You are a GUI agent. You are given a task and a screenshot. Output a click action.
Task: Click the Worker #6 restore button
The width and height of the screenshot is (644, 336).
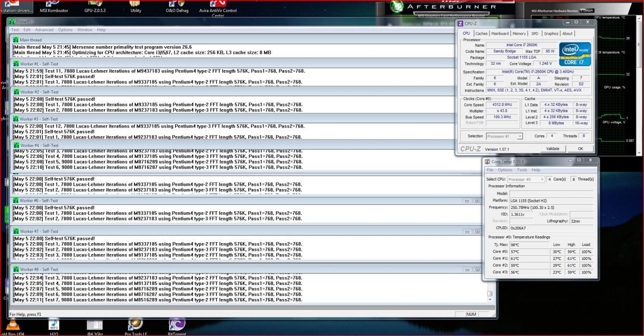click(x=477, y=200)
